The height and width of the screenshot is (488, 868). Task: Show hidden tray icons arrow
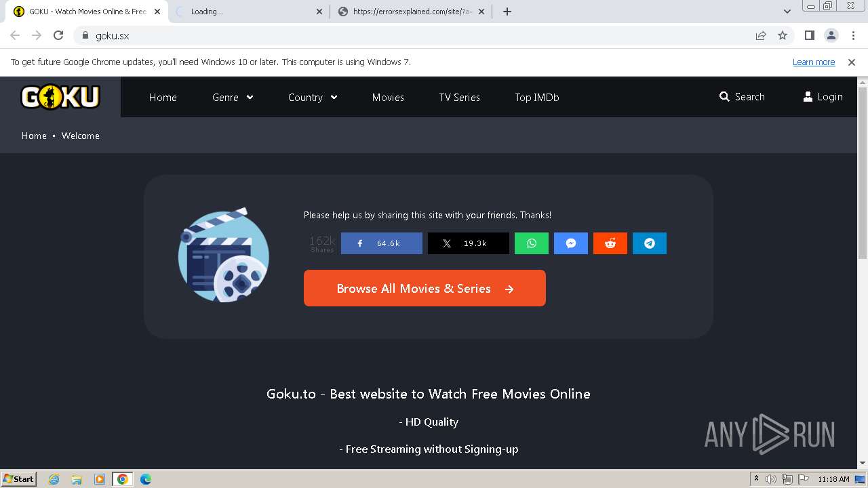coord(756,479)
